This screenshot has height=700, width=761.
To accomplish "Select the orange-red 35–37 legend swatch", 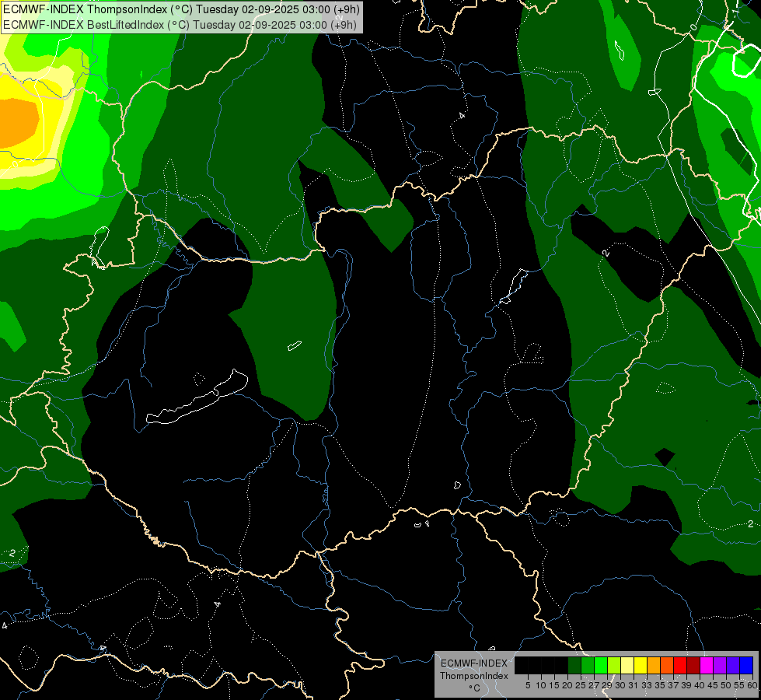I will [667, 665].
